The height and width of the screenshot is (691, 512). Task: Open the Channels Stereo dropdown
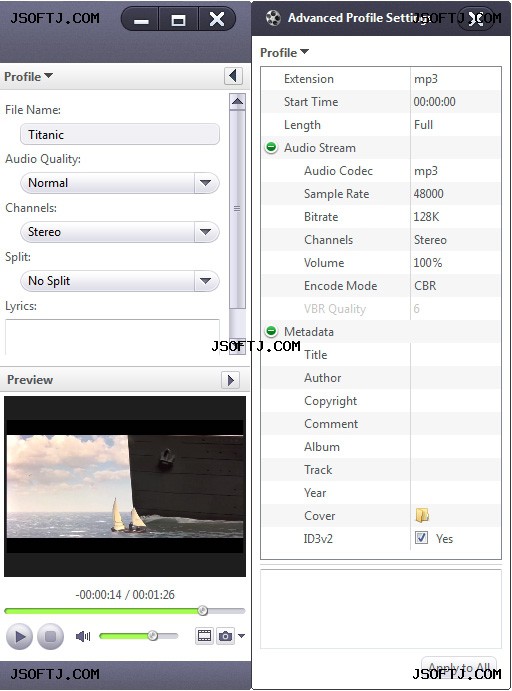coord(120,232)
